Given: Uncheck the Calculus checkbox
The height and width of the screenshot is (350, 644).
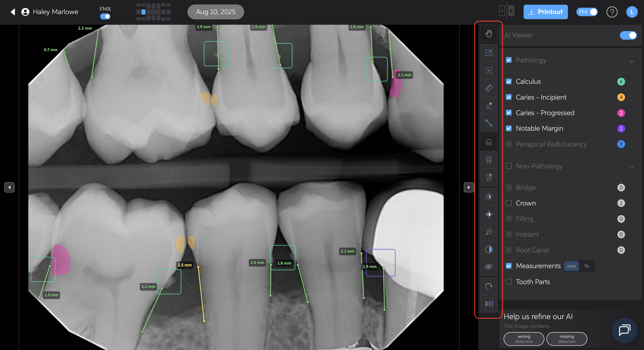Looking at the screenshot, I should click(509, 82).
